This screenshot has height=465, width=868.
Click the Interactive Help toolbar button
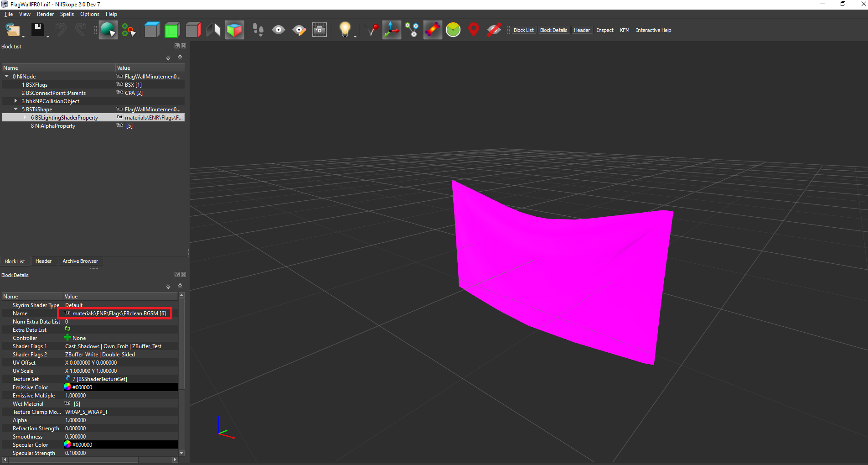pyautogui.click(x=653, y=30)
